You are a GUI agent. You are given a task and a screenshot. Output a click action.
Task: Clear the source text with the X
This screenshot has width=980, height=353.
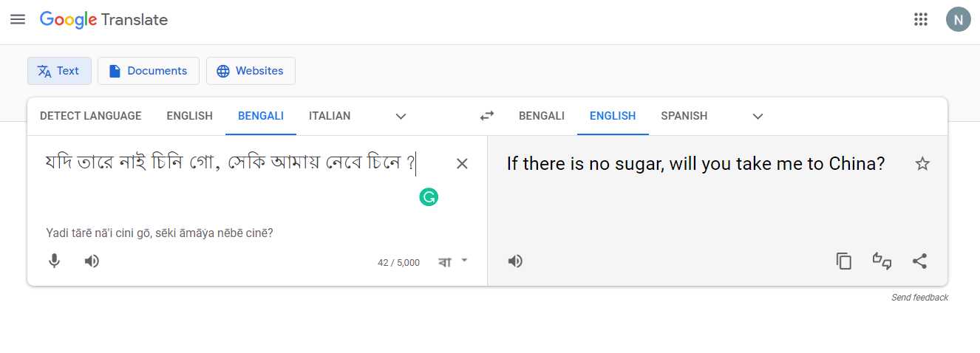[x=462, y=164]
